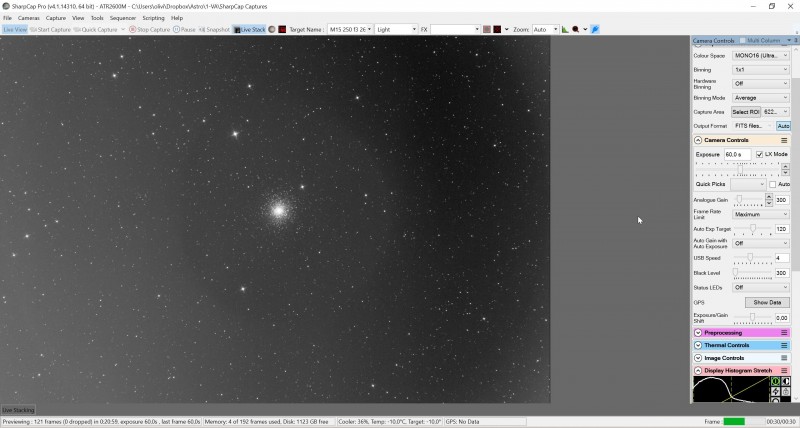
Task: Open the Output Format FITS files dropdown
Action: coord(753,126)
